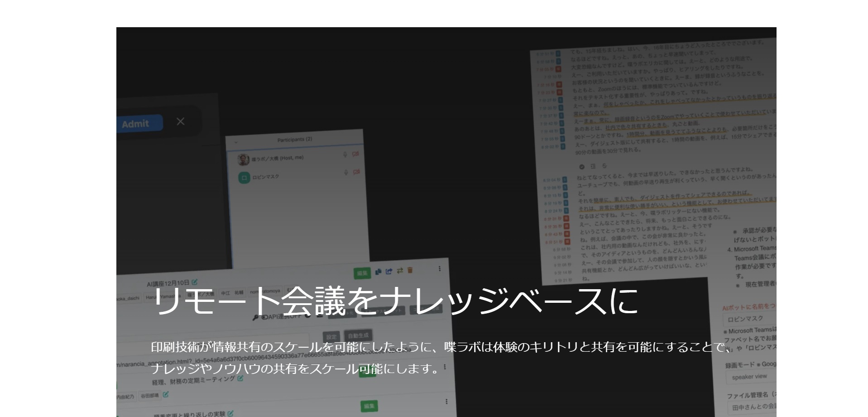Toggle the crossed-out camera icon for ロビンマスク
The height and width of the screenshot is (417, 868).
pos(356,172)
